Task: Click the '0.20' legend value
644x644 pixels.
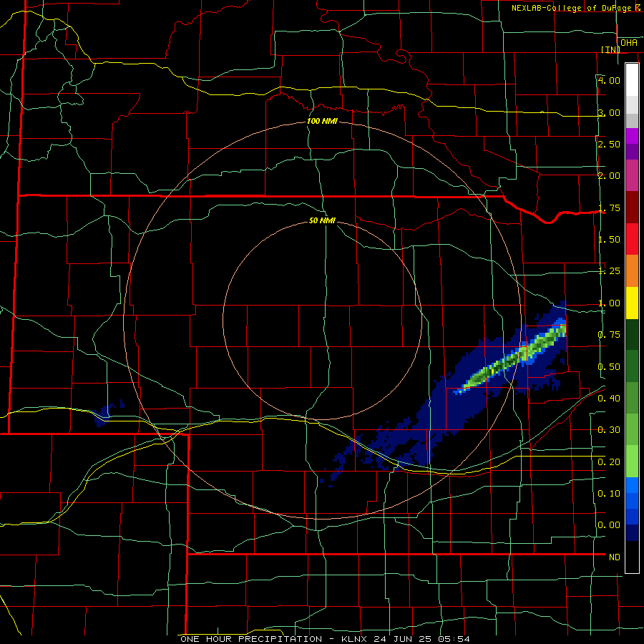Action: coord(608,462)
